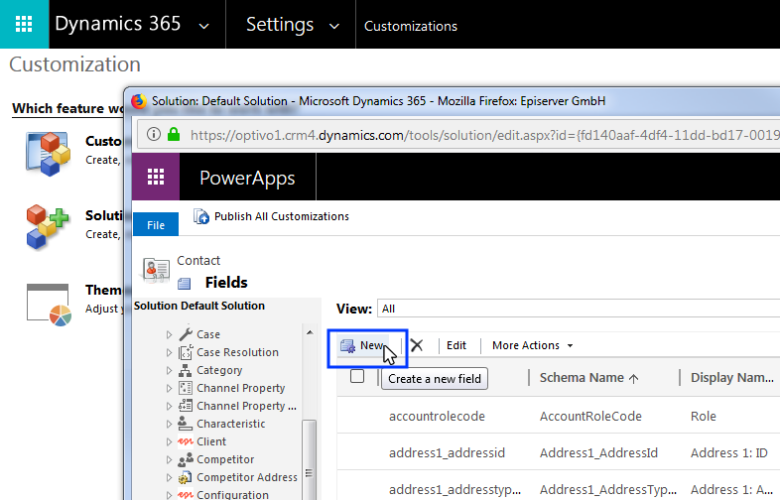This screenshot has height=500, width=780.
Task: Select Channel Property in the solution tree
Action: tap(240, 388)
